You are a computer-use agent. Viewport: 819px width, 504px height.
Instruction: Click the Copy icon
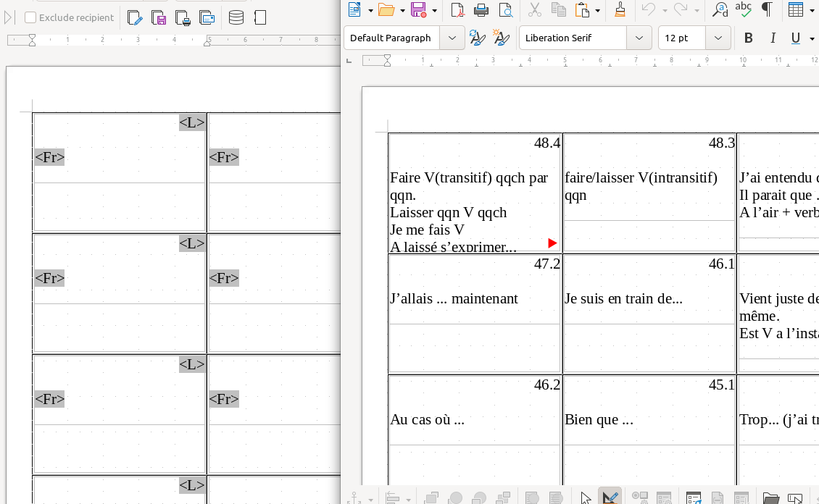pos(558,9)
